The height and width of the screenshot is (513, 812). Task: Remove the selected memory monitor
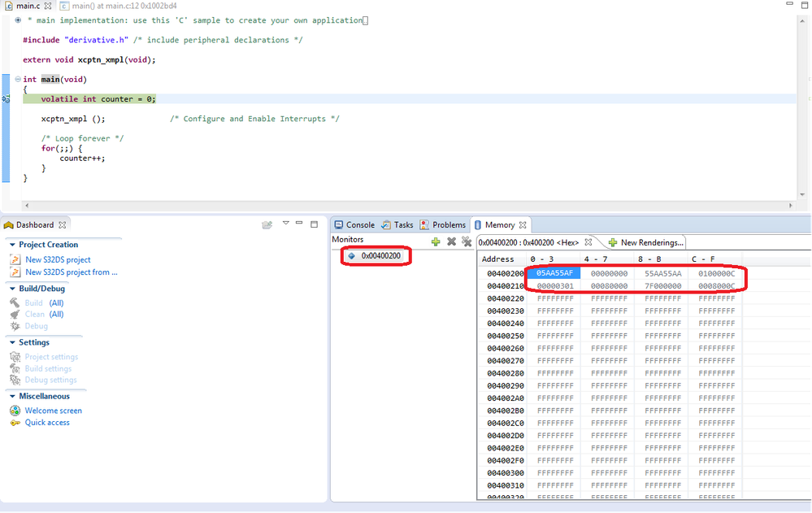click(x=452, y=241)
